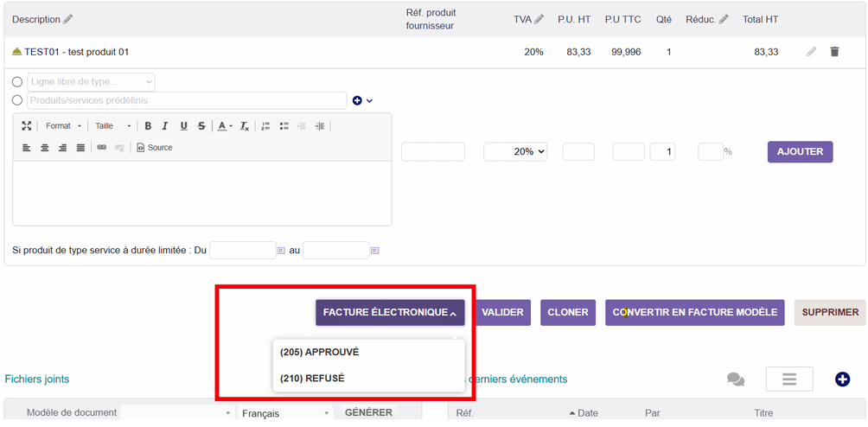Delete the TEST01 line with the trash icon
This screenshot has height=427, width=868.
[835, 52]
